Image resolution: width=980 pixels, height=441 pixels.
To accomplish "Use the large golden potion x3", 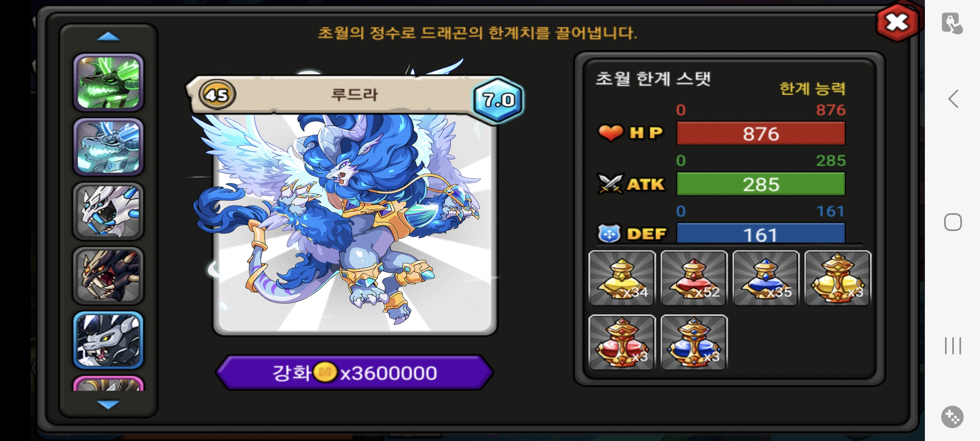I will coord(837,278).
